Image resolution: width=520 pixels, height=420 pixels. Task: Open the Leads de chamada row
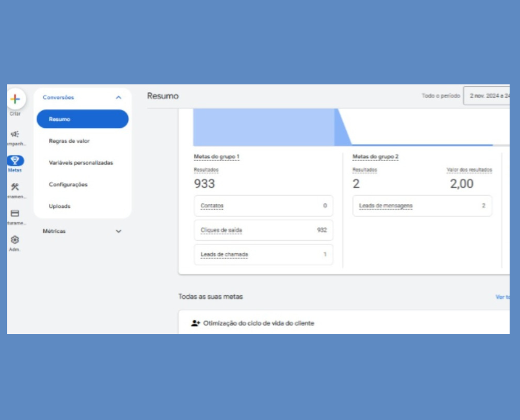[263, 254]
